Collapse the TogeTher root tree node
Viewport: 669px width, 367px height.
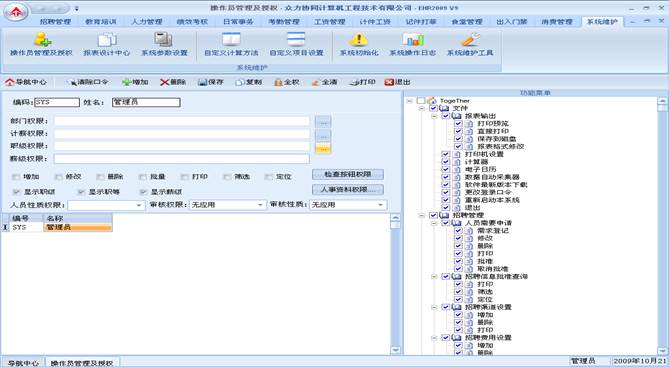[409, 101]
